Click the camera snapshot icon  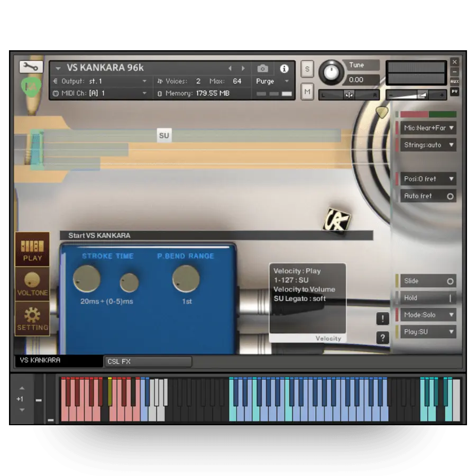(262, 69)
